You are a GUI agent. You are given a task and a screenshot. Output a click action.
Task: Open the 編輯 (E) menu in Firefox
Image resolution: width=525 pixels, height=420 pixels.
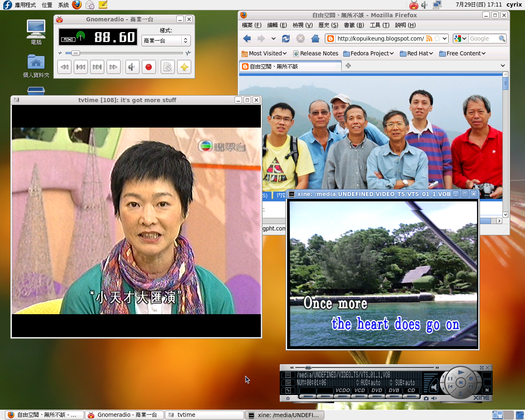277,25
